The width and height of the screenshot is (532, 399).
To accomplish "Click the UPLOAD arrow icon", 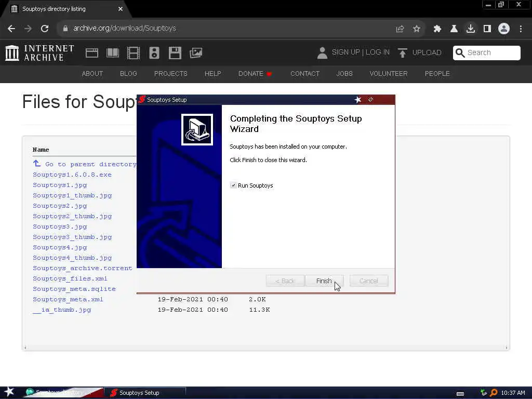I will click(403, 52).
